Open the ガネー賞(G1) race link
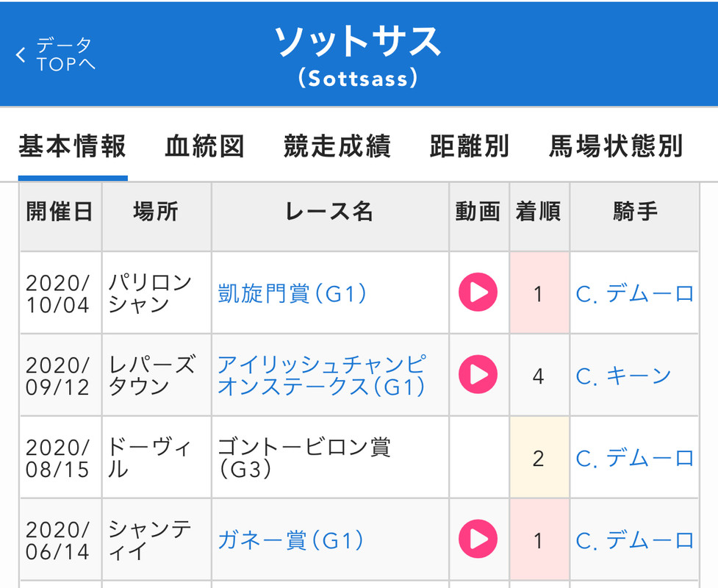Screen dimensions: 718x588 (x=291, y=541)
